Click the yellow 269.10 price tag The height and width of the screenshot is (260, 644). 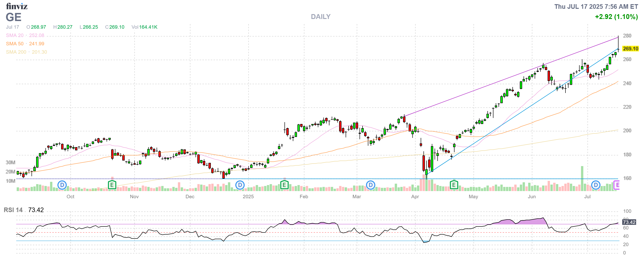[x=630, y=49]
